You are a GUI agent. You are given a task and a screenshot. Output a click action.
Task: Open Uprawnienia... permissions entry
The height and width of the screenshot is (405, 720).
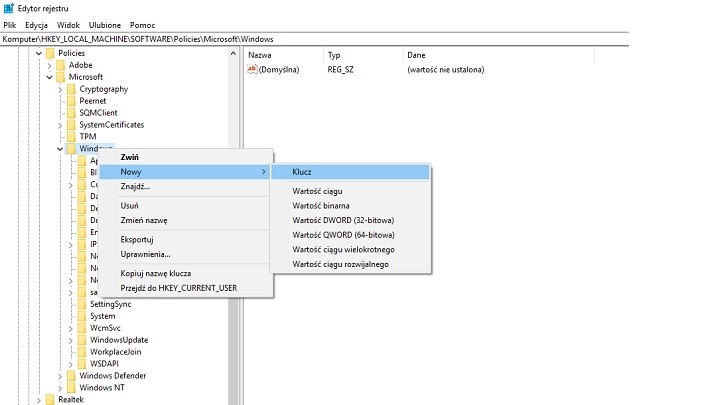pos(186,254)
